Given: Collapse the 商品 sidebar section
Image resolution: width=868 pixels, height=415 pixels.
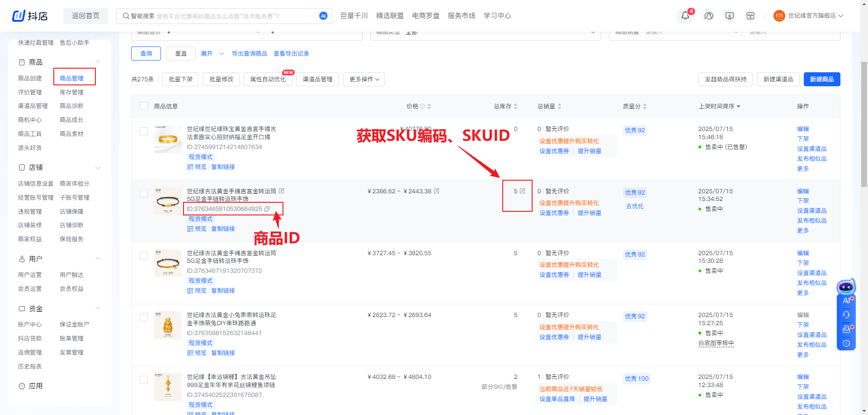Looking at the screenshot, I should 98,62.
